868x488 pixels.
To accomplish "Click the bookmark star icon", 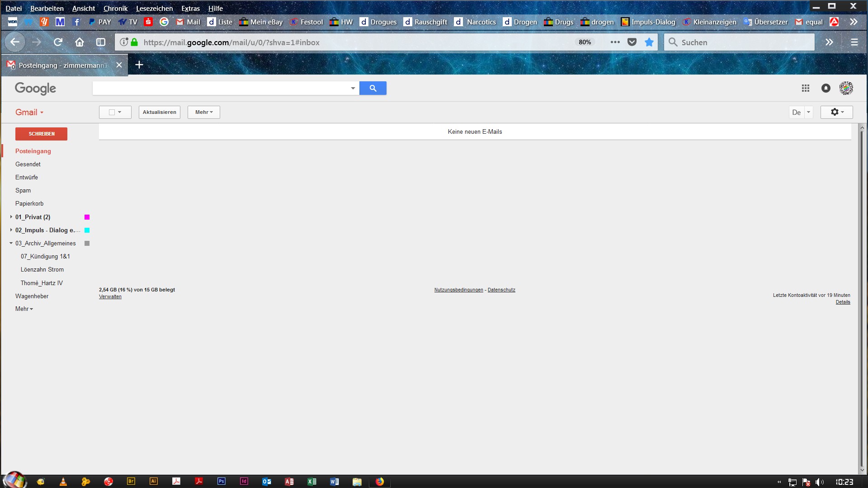I will [649, 42].
